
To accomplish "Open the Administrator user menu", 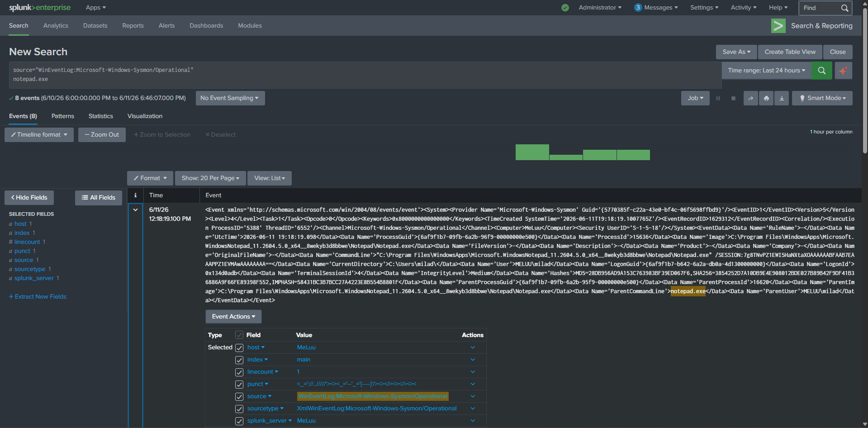I will (x=600, y=8).
